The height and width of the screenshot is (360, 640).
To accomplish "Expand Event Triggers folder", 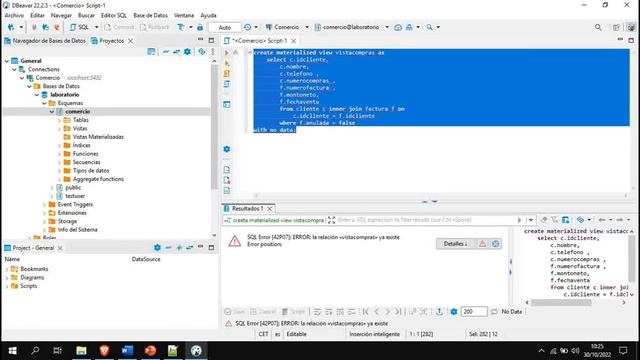I will click(44, 204).
